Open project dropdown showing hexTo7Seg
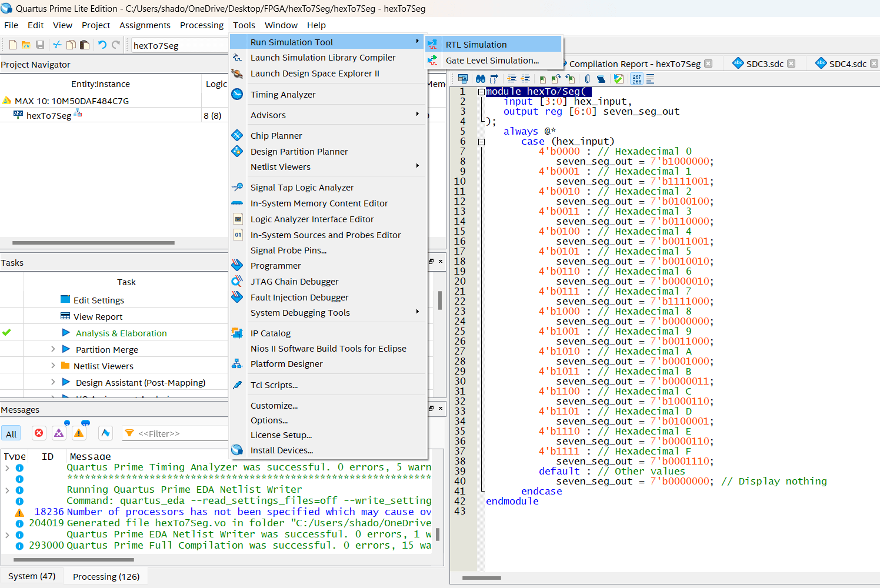 coord(179,45)
